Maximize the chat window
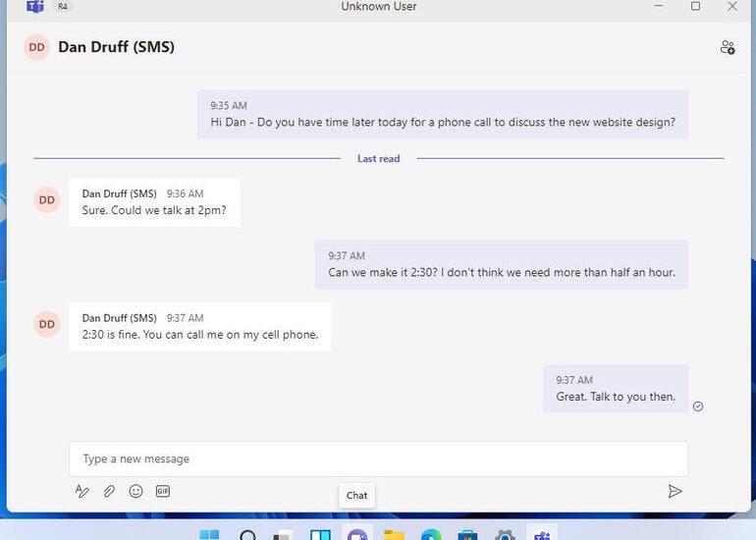The image size is (756, 540). pyautogui.click(x=695, y=6)
